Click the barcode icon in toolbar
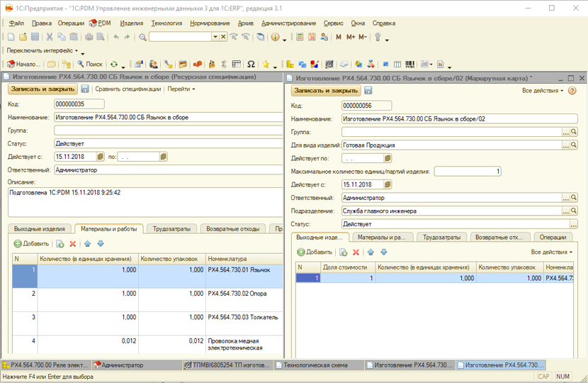Viewport: 588px width, 383px height. pyautogui.click(x=410, y=65)
